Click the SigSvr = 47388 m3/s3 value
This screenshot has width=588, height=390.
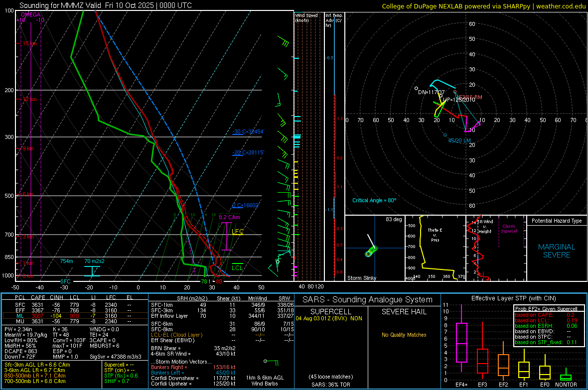[116, 357]
